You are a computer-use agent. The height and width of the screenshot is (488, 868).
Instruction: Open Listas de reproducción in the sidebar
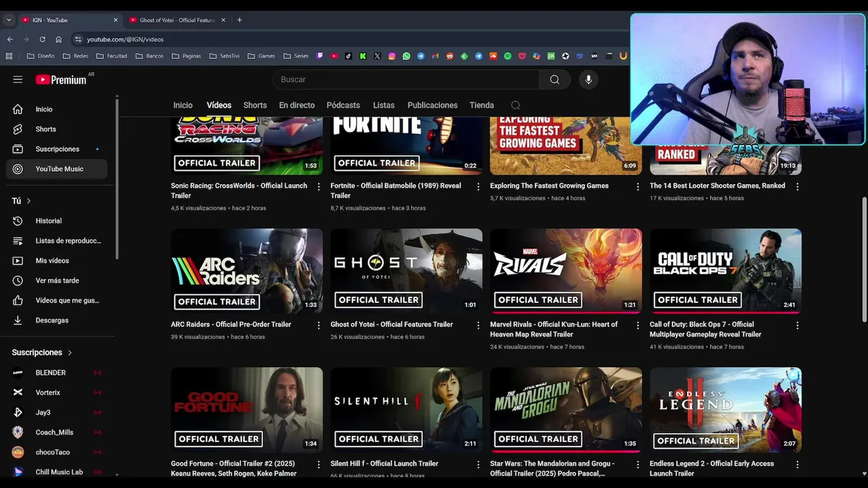(56, 241)
